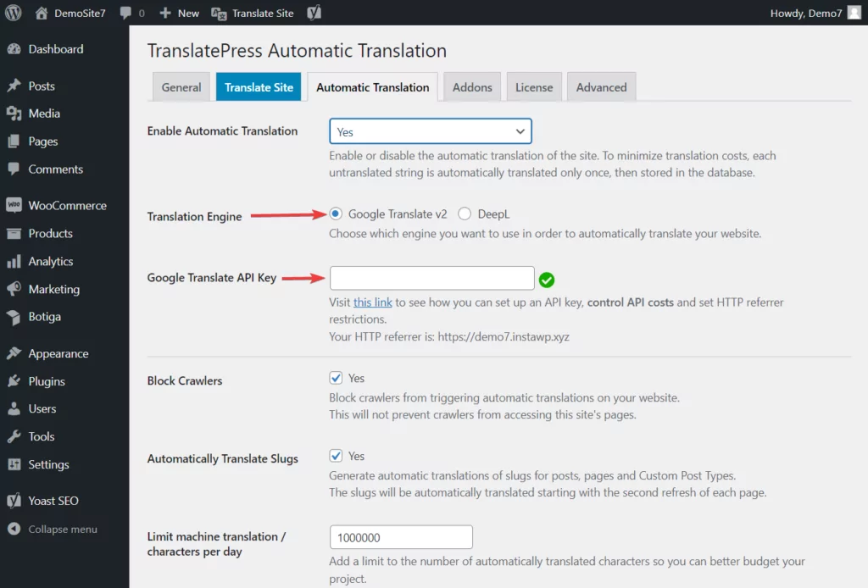Click the Yoast SEO sidebar icon
Image resolution: width=868 pixels, height=588 pixels.
click(14, 501)
